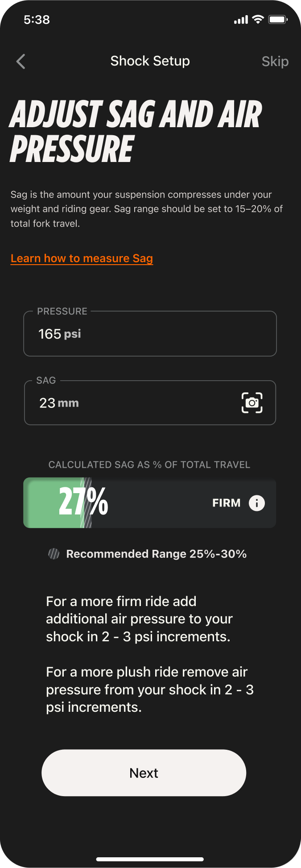Image resolution: width=301 pixels, height=868 pixels.
Task: Tap the FIRM label in sag bar
Action: pos(227,503)
